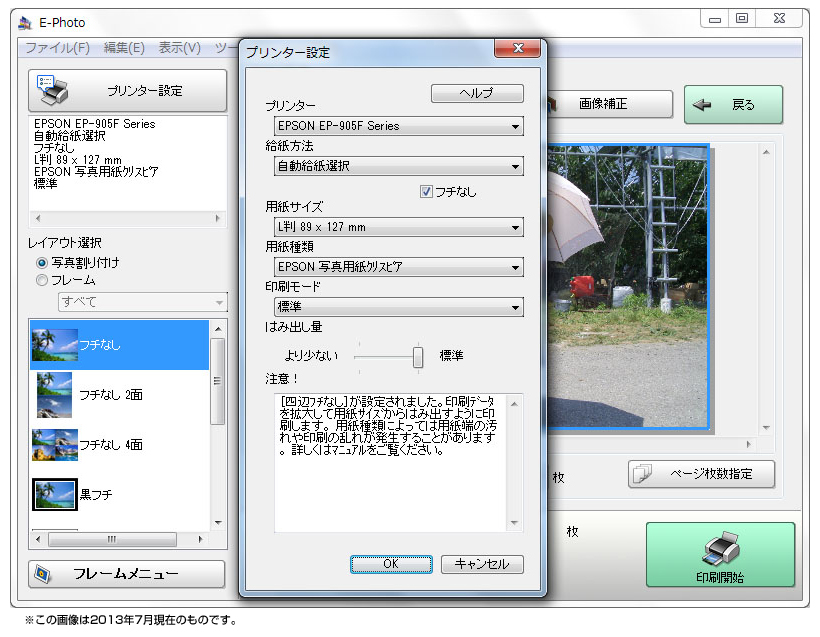Viewport: 820px width, 637px height.
Task: Click the printer info panel scroll-left arrow
Action: [38, 219]
